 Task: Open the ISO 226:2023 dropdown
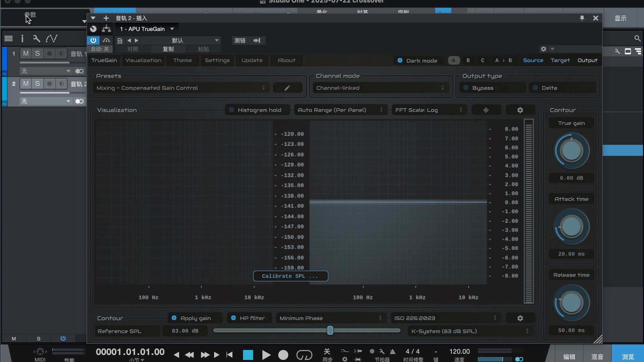coord(446,318)
